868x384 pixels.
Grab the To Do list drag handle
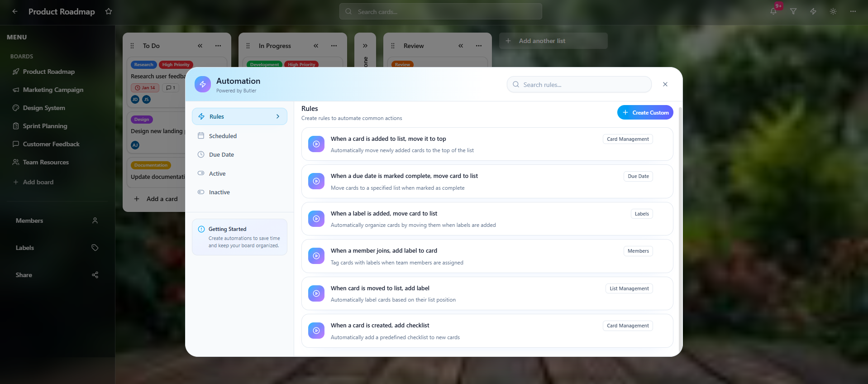coord(132,46)
